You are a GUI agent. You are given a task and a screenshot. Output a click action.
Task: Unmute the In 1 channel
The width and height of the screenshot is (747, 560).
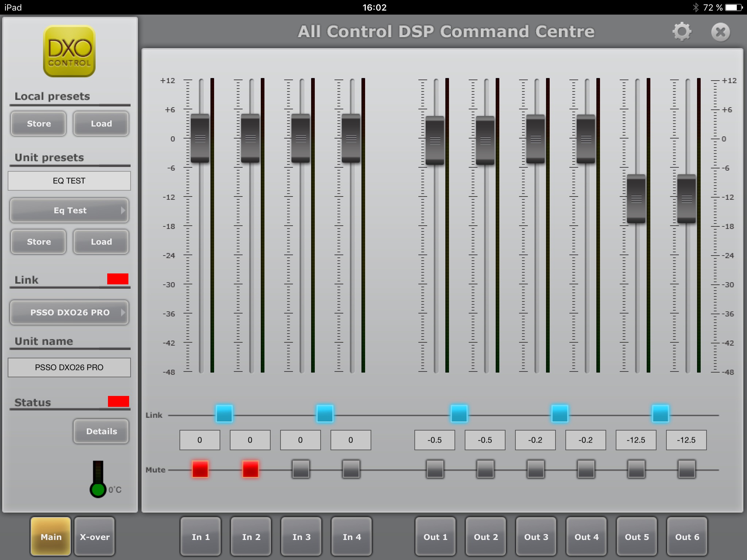[x=200, y=469]
